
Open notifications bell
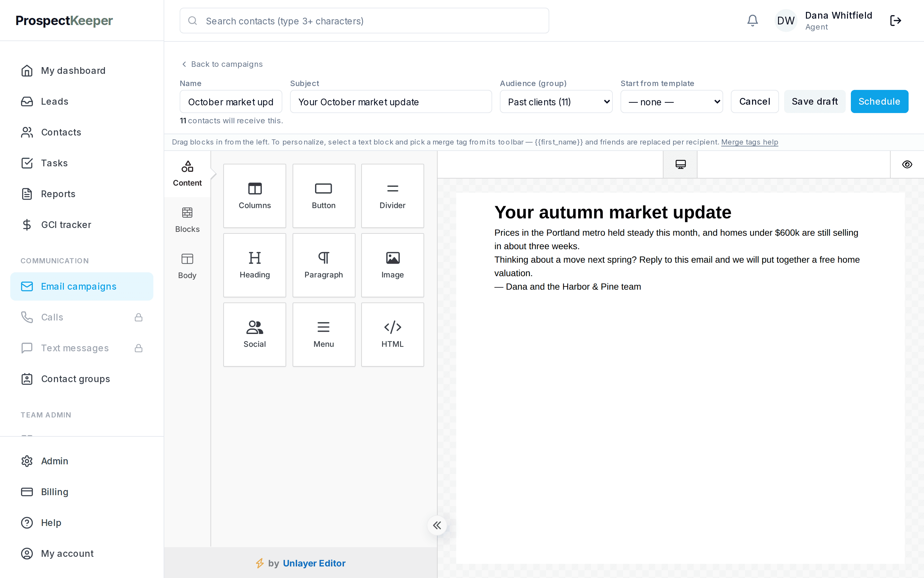click(752, 21)
